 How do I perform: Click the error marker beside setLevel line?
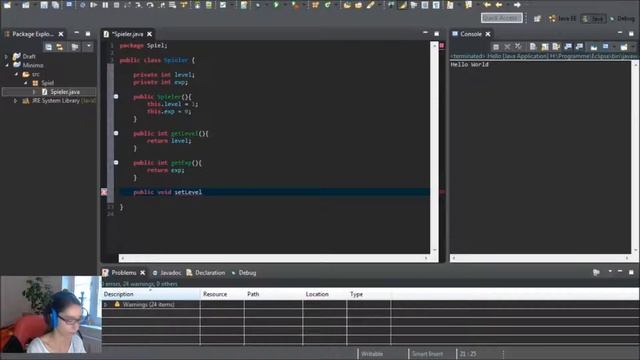tap(104, 192)
